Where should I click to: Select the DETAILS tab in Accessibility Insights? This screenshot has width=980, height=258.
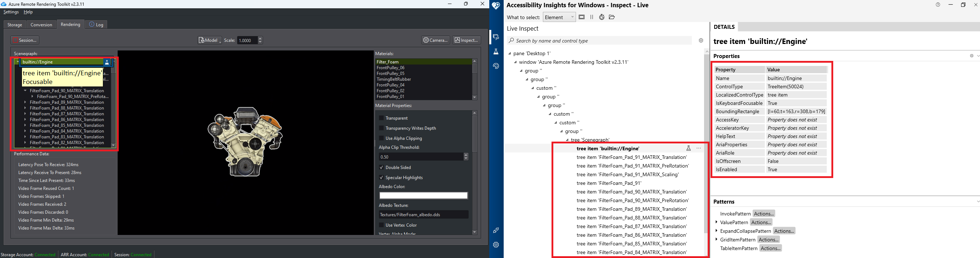pos(724,27)
